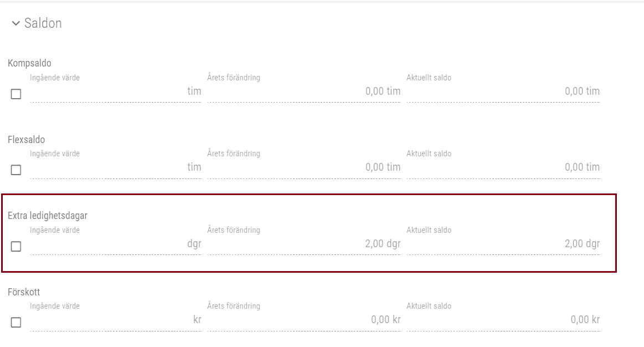The height and width of the screenshot is (347, 644).
Task: Select Förskott Aktuellt saldo field
Action: (x=503, y=320)
